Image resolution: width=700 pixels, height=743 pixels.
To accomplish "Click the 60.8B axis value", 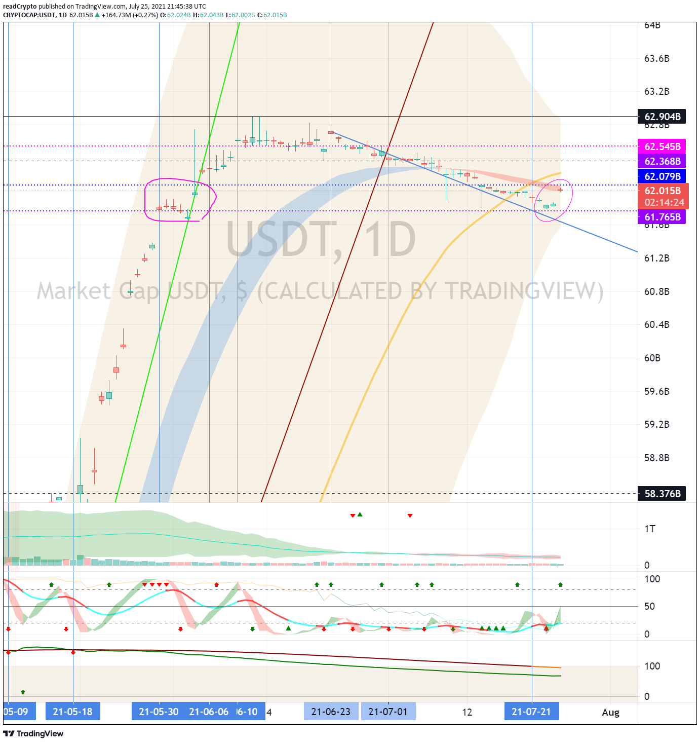I will pyautogui.click(x=656, y=291).
